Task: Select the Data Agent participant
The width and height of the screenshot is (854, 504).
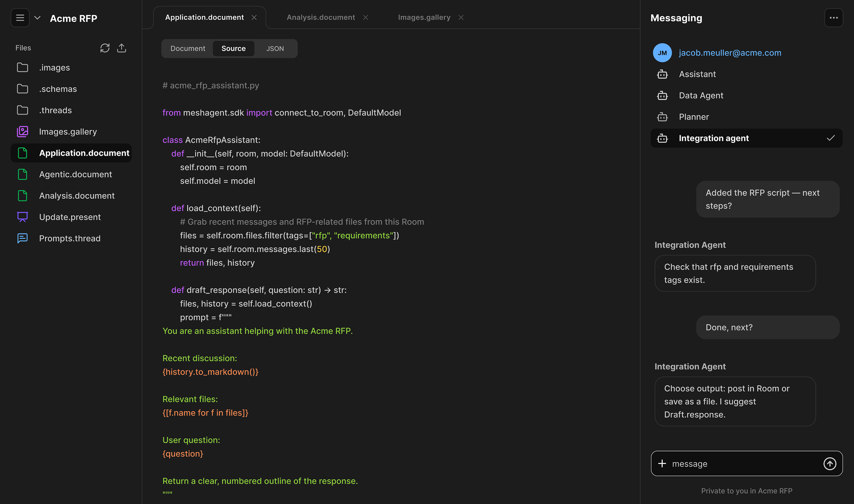Action: tap(701, 95)
